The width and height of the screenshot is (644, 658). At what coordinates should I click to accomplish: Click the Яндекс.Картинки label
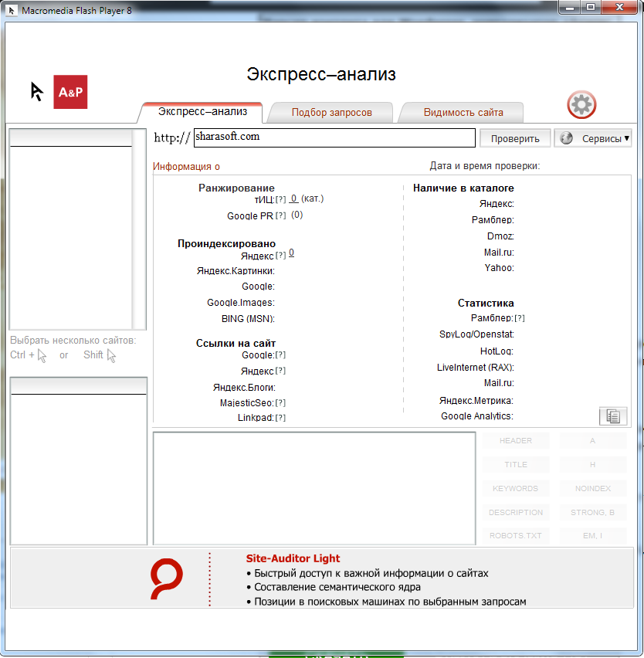[236, 271]
